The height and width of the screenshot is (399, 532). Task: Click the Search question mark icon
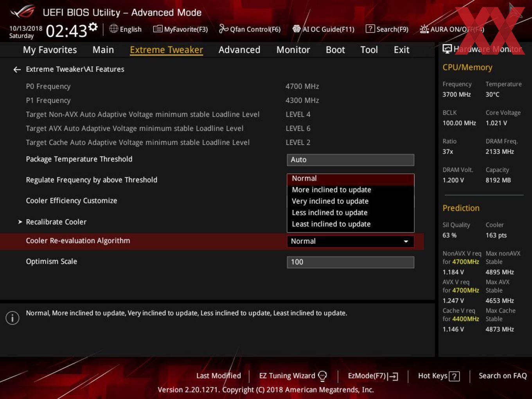370,29
